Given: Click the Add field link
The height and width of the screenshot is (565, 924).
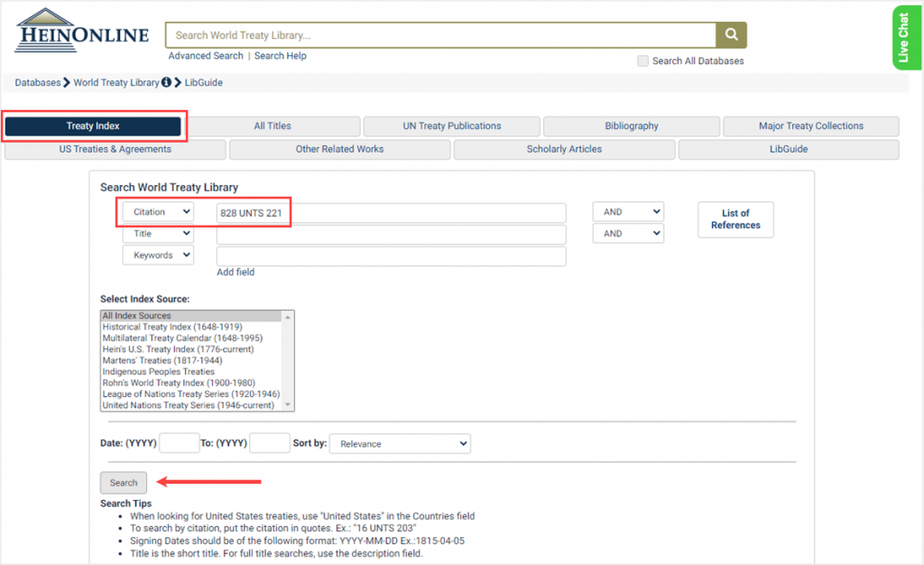Looking at the screenshot, I should coord(236,273).
